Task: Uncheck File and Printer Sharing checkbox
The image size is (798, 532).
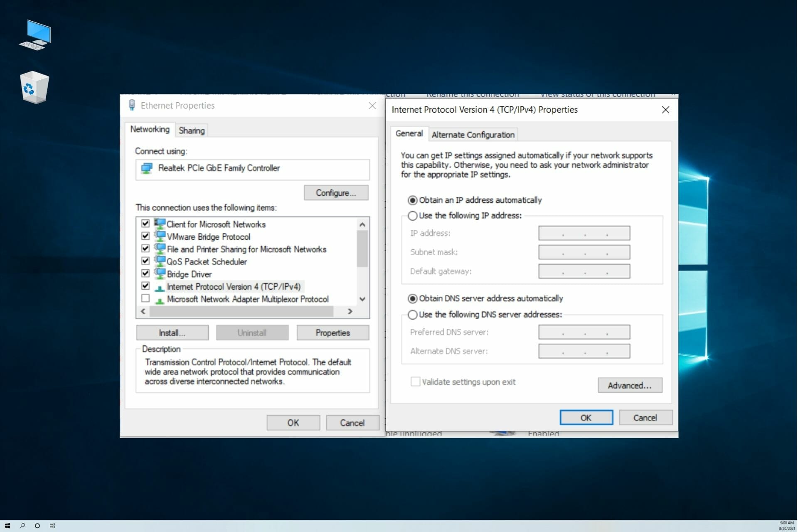Action: (x=145, y=248)
